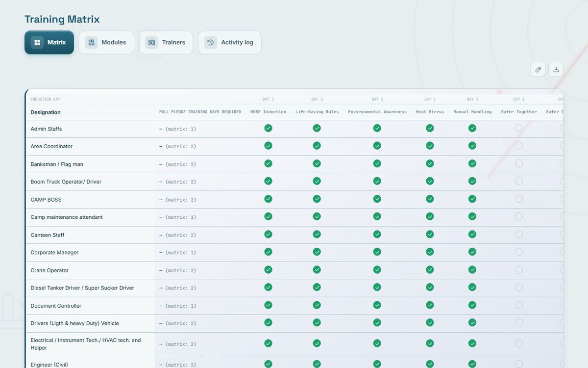Enable Safer Together for Admin Staffs
This screenshot has height=368, width=588.
point(519,128)
